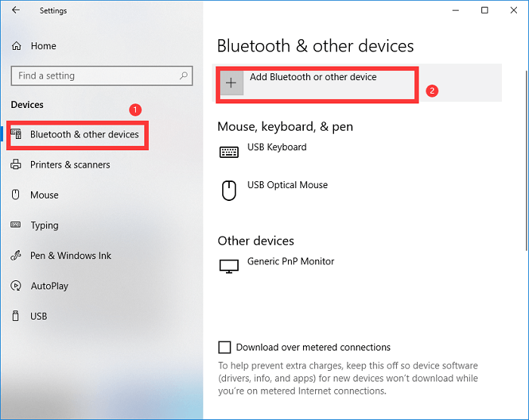Click the plus icon to add device
Viewport: 529px width, 420px height.
[x=232, y=83]
